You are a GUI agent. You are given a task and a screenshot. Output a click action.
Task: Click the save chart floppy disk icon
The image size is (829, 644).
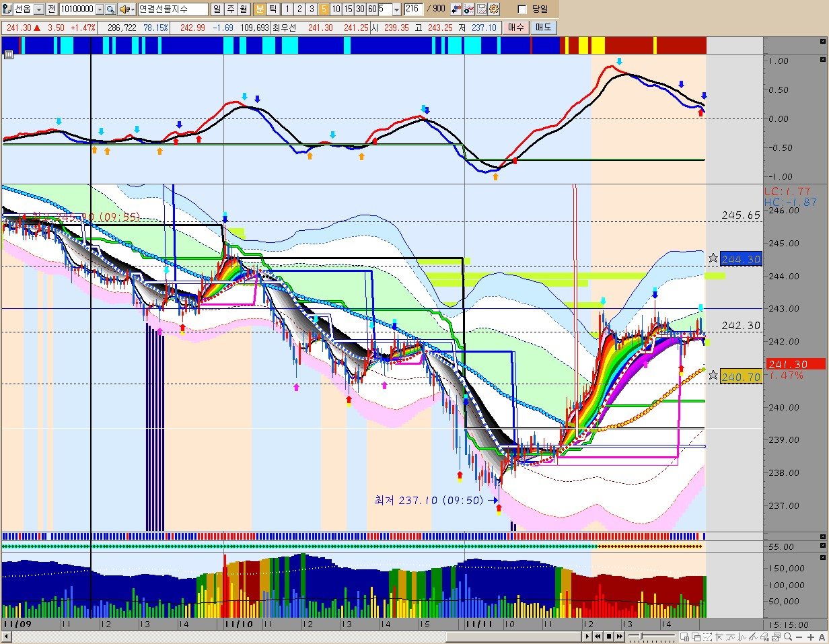(x=482, y=9)
